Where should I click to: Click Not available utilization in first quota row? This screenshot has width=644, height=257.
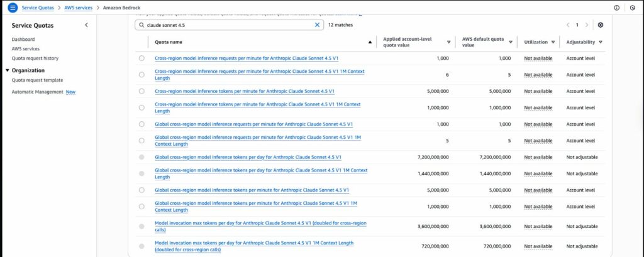click(x=538, y=58)
